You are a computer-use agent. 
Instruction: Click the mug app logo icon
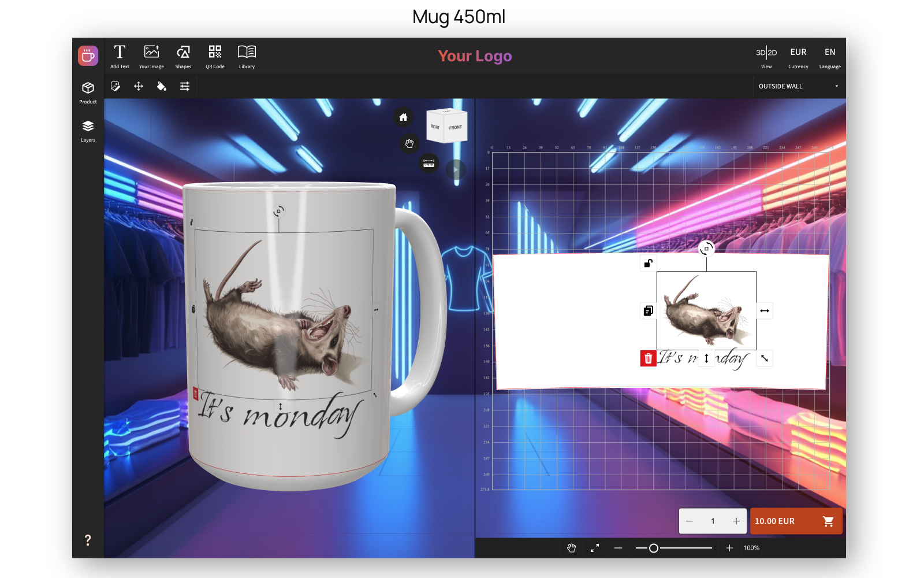tap(88, 56)
